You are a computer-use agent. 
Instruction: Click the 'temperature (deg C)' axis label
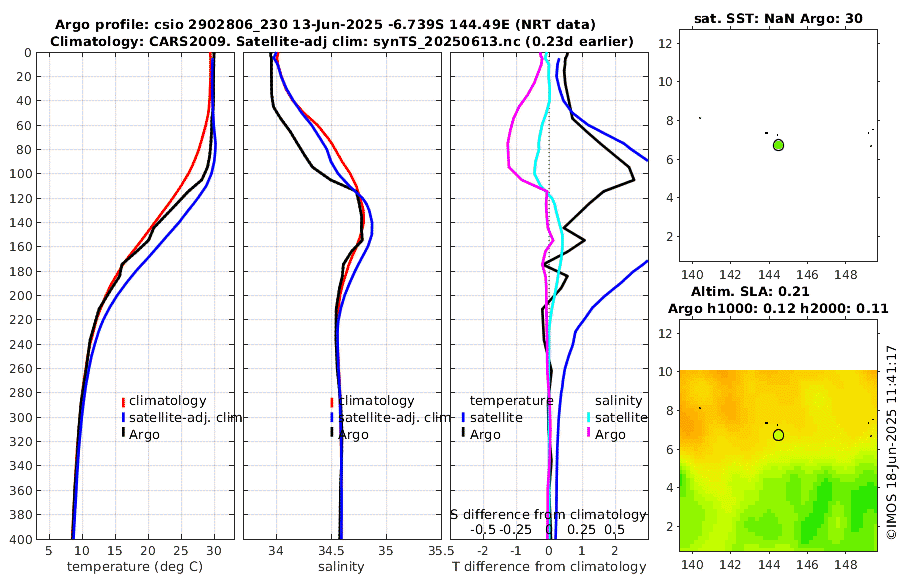click(135, 567)
